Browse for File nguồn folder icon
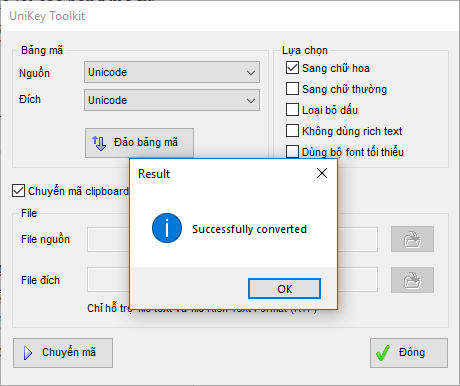This screenshot has width=460, height=386. [412, 239]
